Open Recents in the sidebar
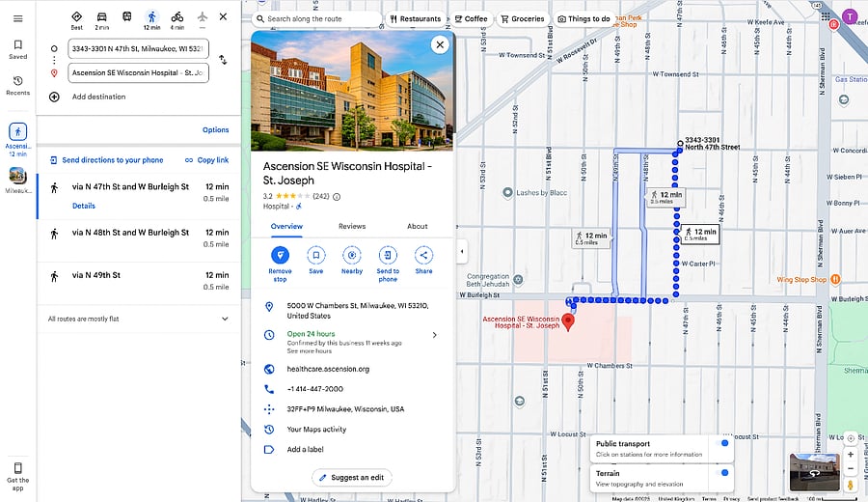Viewport: 868px width, 502px height. 17,86
